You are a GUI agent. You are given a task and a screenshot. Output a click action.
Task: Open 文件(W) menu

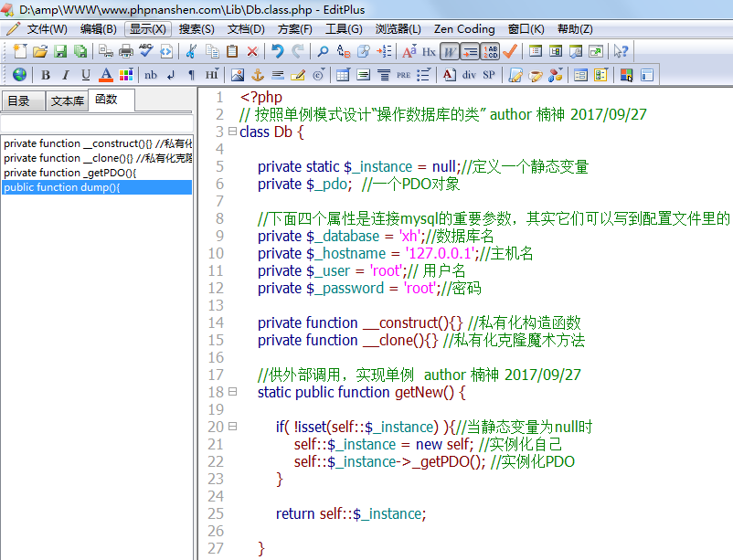tap(47, 29)
